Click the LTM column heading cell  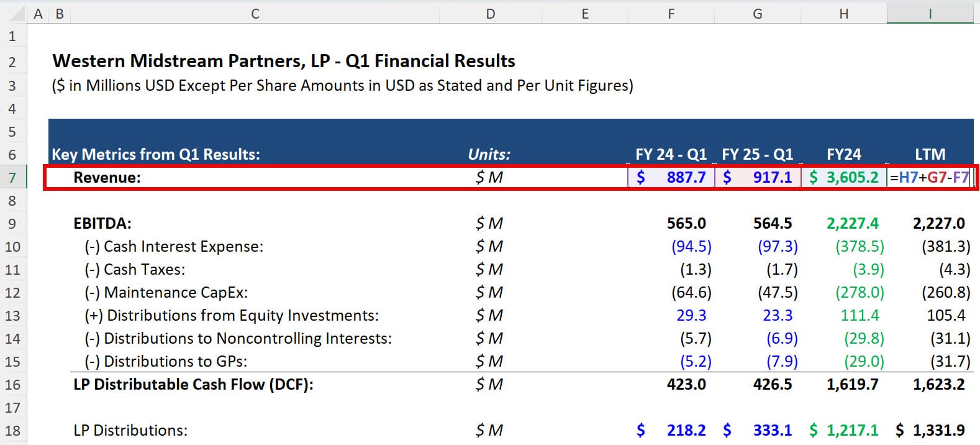(930, 154)
